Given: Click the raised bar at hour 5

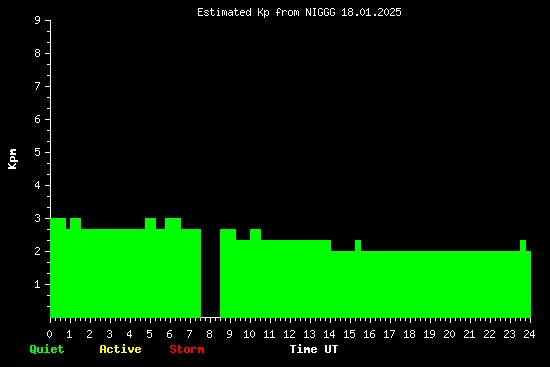Looking at the screenshot, I should point(150,223).
